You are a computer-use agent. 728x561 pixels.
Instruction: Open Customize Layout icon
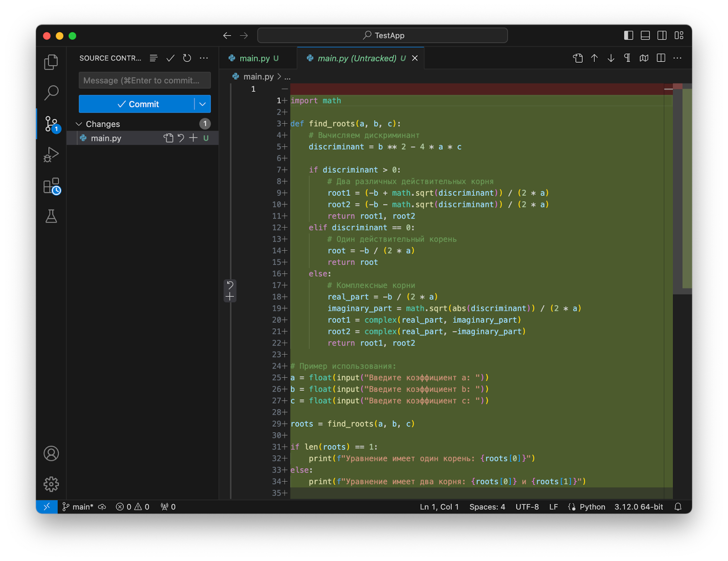679,36
